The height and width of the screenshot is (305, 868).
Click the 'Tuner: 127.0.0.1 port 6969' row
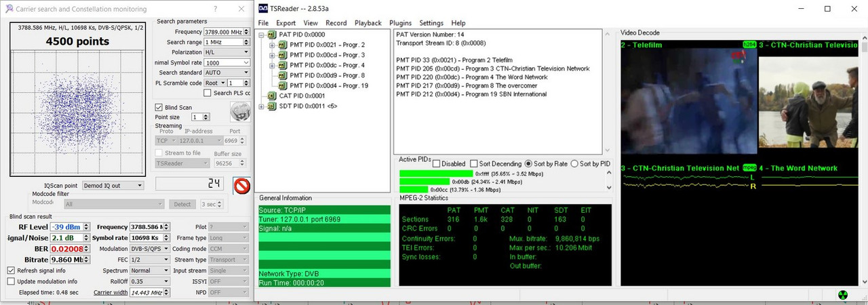(324, 220)
